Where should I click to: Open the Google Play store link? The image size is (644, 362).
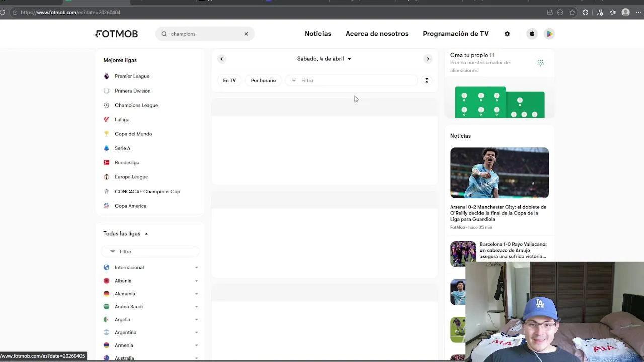(x=549, y=34)
